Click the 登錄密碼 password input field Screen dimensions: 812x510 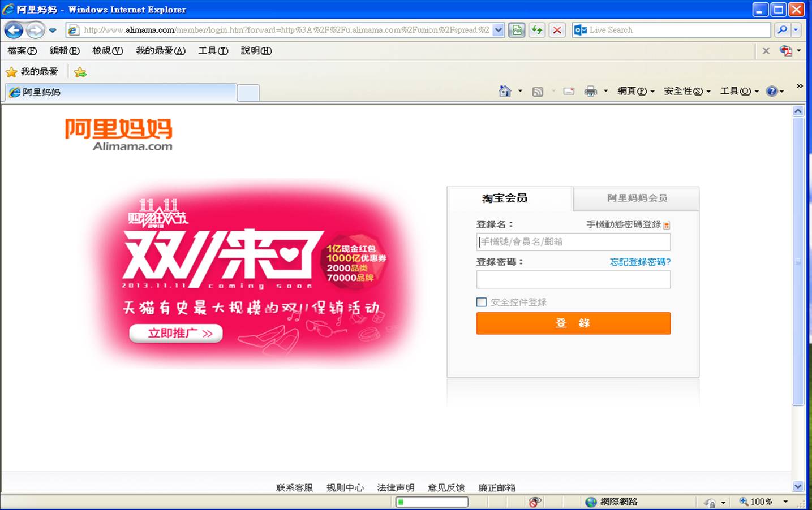pyautogui.click(x=573, y=279)
